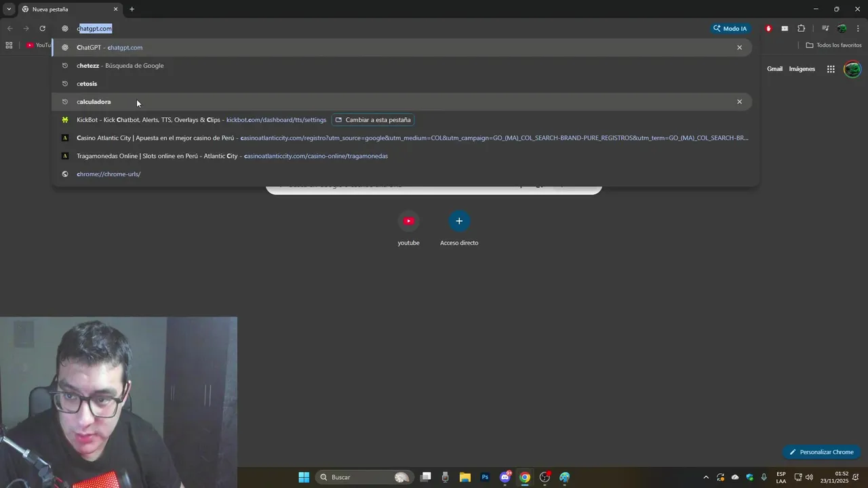Click the white card extension icon
The image size is (868, 488).
click(785, 28)
